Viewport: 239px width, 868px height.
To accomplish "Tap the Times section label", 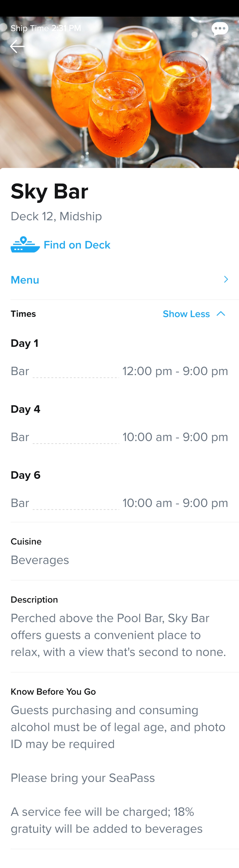I will click(23, 314).
